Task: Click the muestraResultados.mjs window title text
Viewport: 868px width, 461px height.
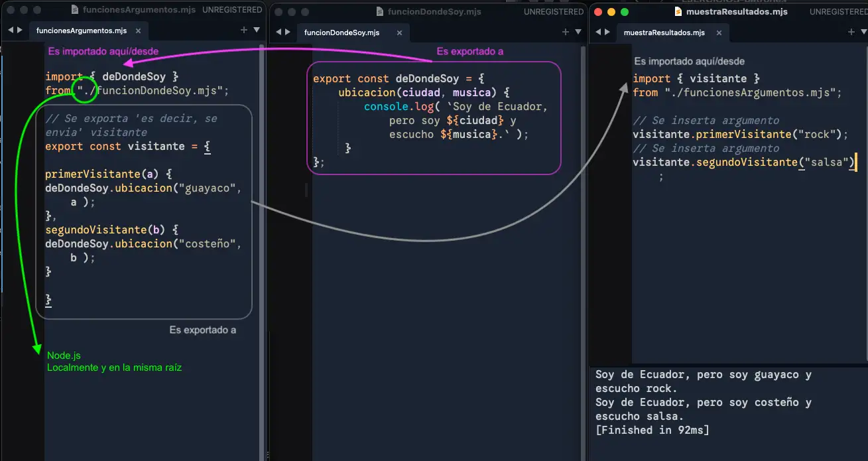Action: point(737,12)
